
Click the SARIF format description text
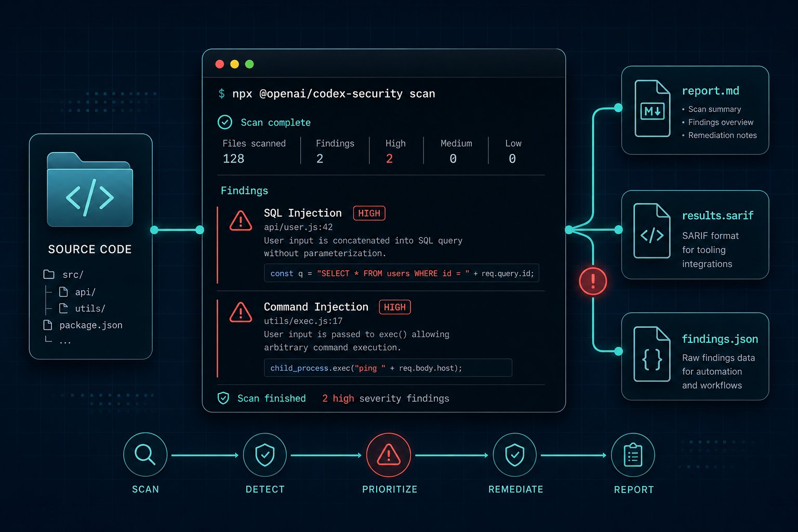(x=710, y=250)
